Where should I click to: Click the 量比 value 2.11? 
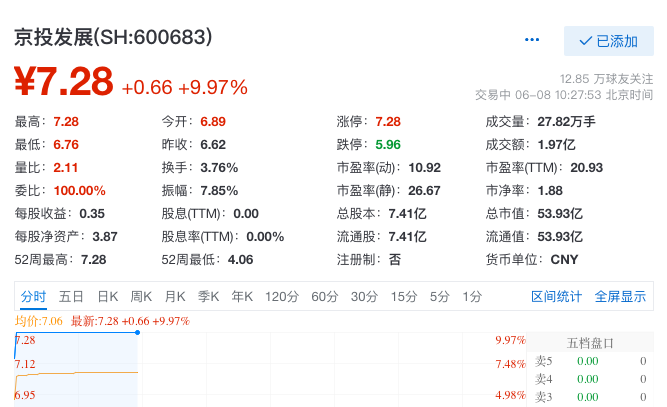(x=66, y=168)
